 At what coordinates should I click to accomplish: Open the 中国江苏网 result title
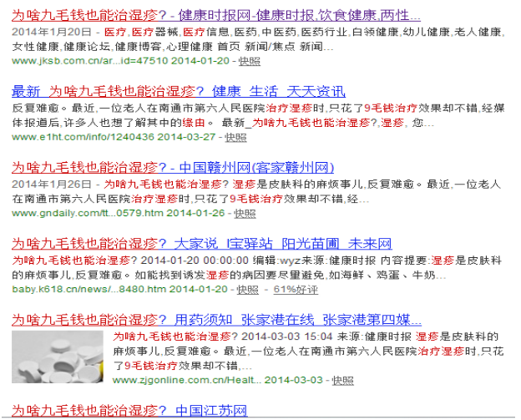click(x=129, y=411)
